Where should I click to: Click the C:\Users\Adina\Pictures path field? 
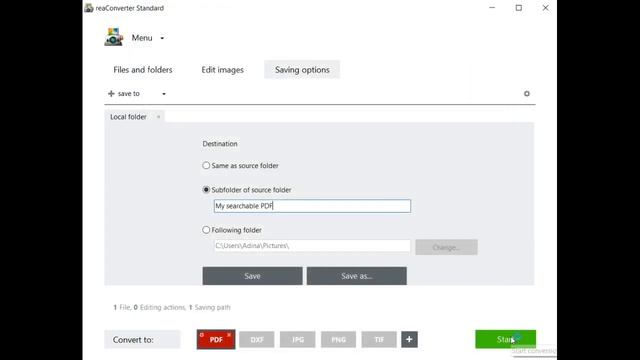(312, 246)
